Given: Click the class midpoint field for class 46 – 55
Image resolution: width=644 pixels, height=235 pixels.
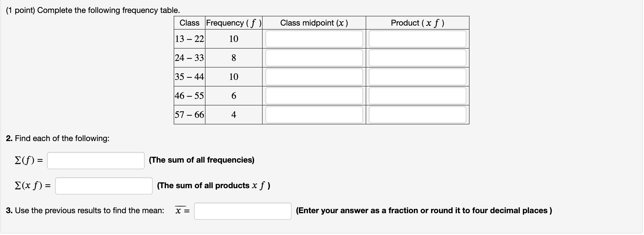Looking at the screenshot, I should tap(314, 96).
